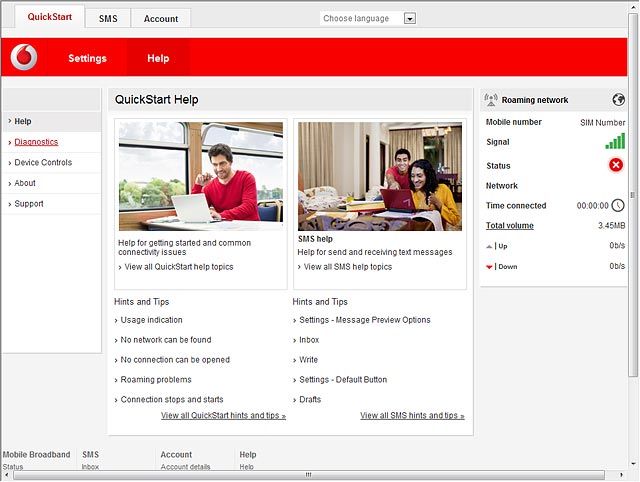
Task: Open View all SMS help topics
Action: pyautogui.click(x=348, y=267)
